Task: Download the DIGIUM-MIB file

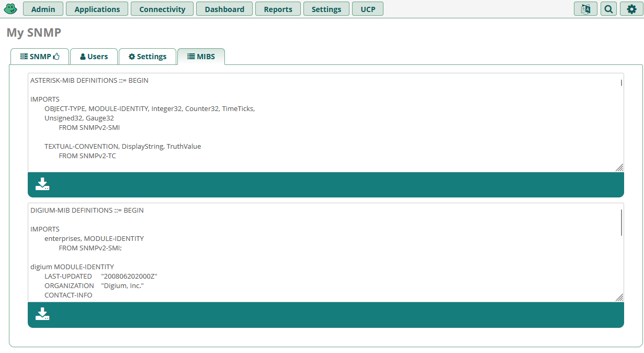Action: pyautogui.click(x=42, y=314)
